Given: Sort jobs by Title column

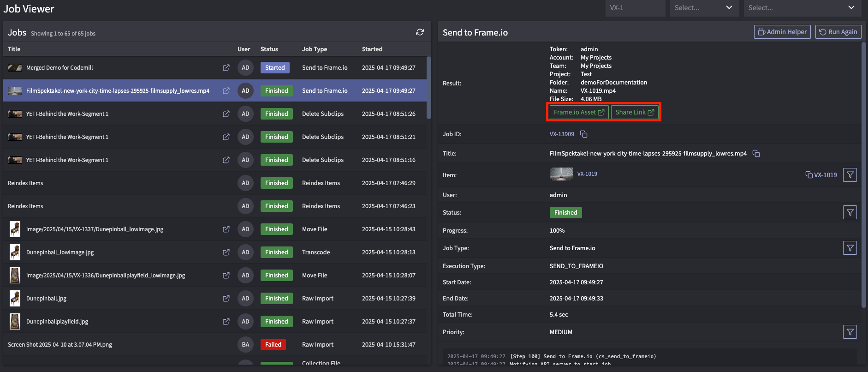Looking at the screenshot, I should click(x=14, y=49).
